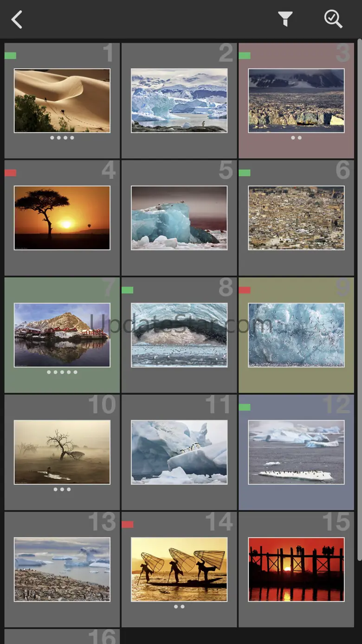Click the five-dot rating under photo 7
Image resolution: width=362 pixels, height=644 pixels.
[62, 372]
